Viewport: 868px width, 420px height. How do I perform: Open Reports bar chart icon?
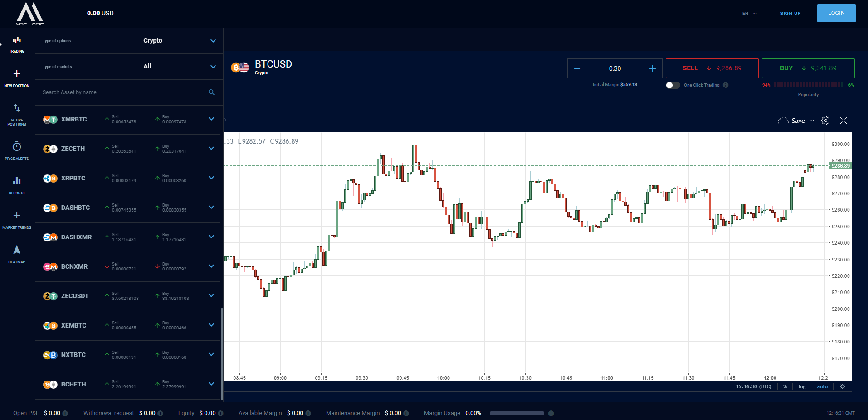click(x=17, y=181)
